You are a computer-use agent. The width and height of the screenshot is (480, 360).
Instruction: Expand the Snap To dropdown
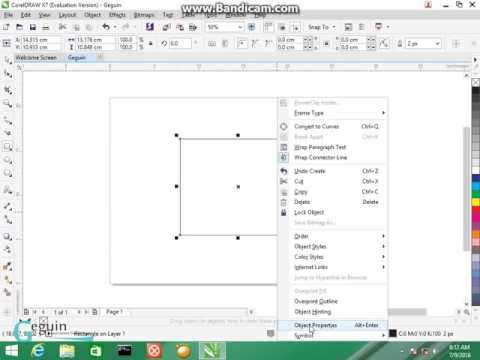click(321, 27)
